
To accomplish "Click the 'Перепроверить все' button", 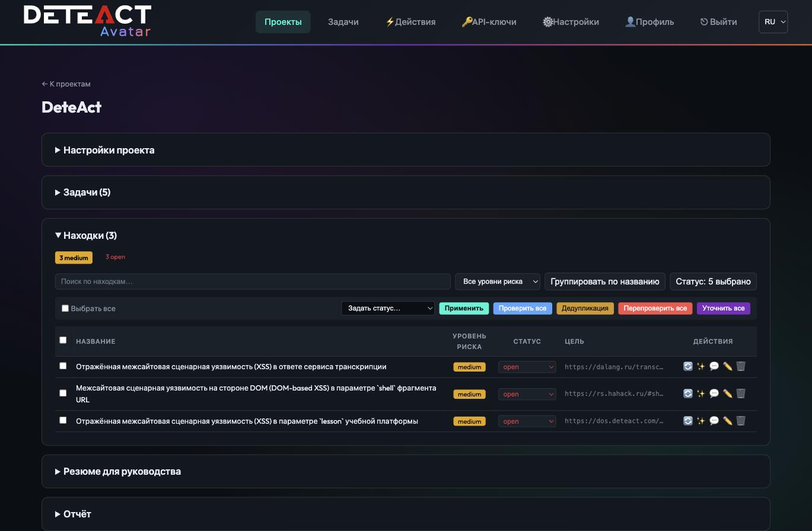I will point(655,308).
